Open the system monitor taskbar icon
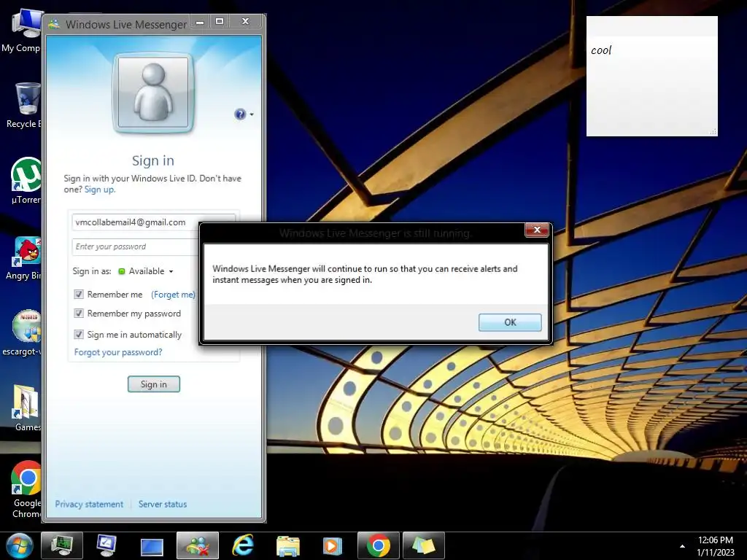This screenshot has width=747, height=560. pyautogui.click(x=62, y=545)
